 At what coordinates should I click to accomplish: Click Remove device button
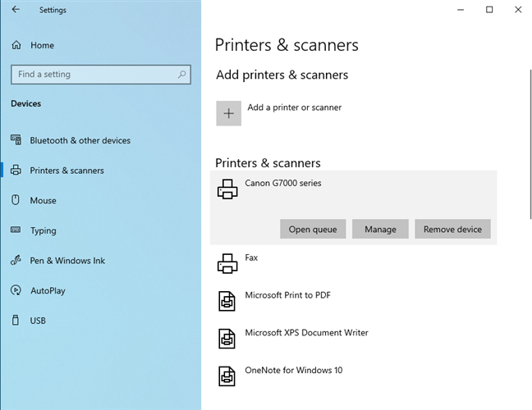[452, 229]
